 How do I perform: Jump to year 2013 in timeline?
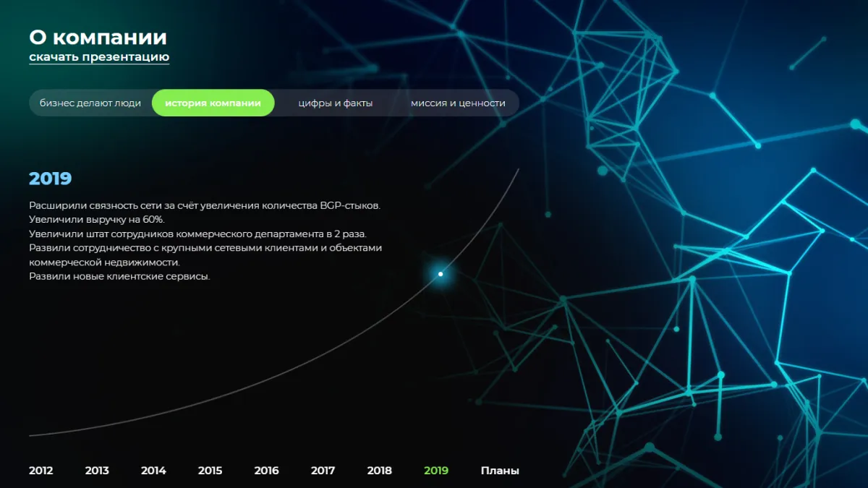[x=97, y=471]
